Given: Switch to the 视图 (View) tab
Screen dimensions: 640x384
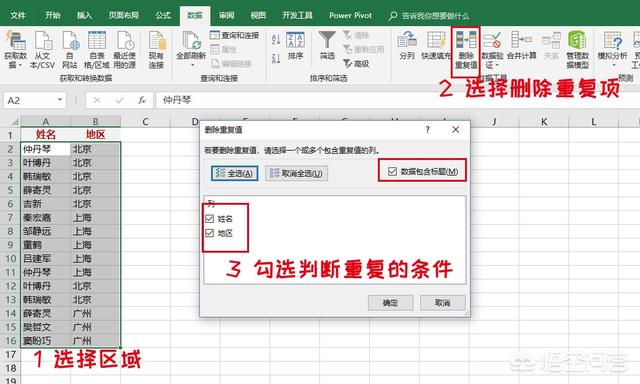Looking at the screenshot, I should tap(258, 16).
